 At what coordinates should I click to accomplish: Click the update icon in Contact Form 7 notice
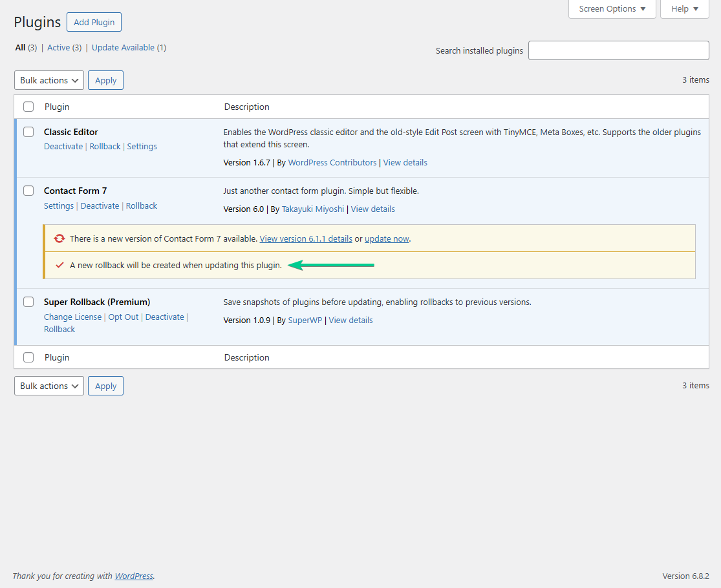pos(59,238)
